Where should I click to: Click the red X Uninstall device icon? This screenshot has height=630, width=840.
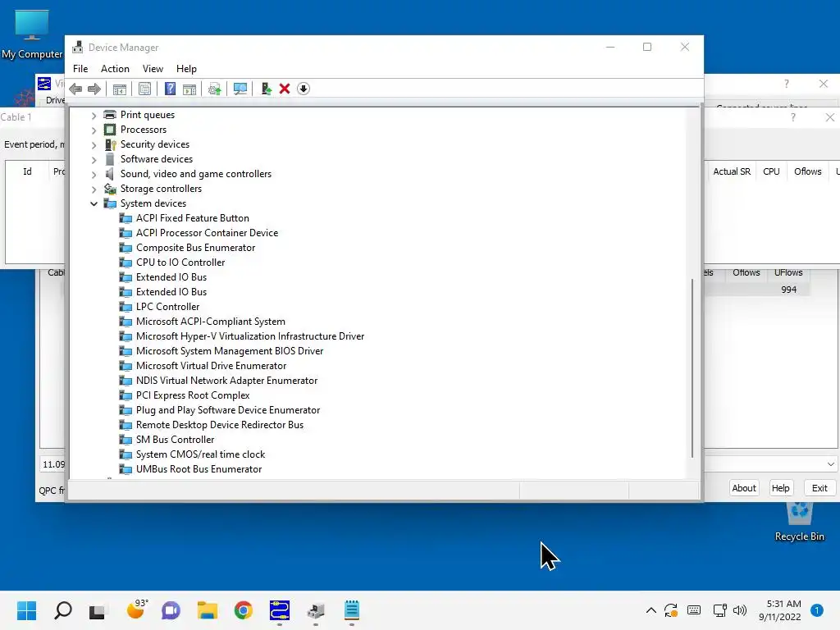click(x=285, y=89)
